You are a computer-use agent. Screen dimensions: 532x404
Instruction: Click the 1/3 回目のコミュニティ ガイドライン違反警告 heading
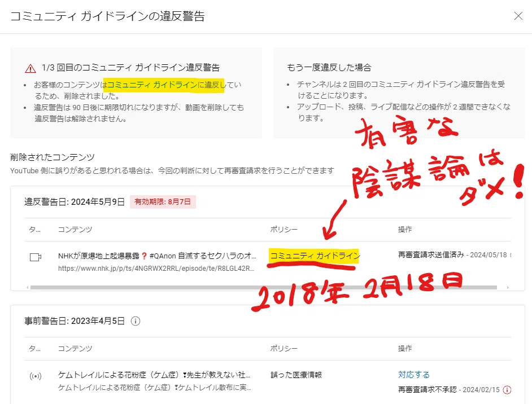coord(130,68)
